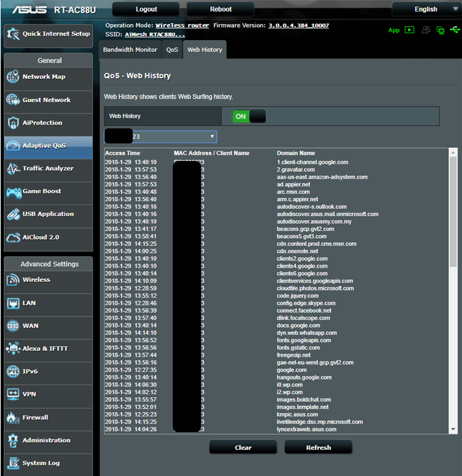Open Guest Network icon
462x476 pixels.
13,100
